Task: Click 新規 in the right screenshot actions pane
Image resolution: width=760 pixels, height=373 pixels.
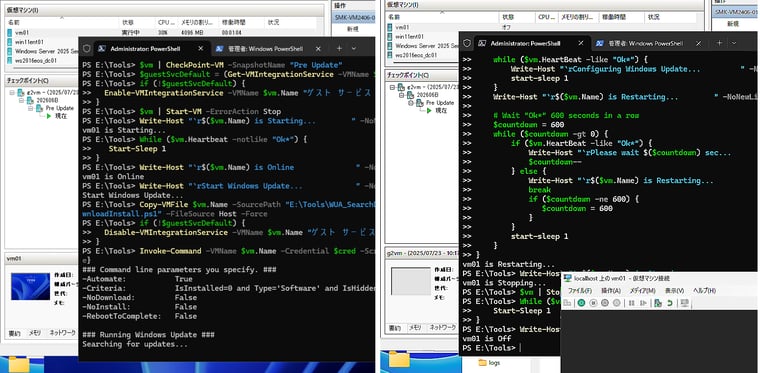Action: [733, 24]
